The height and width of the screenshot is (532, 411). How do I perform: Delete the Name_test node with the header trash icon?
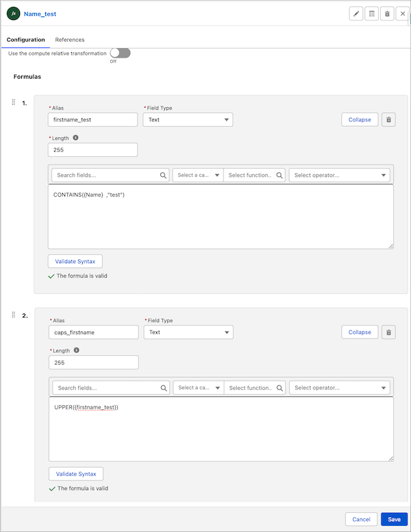387,14
